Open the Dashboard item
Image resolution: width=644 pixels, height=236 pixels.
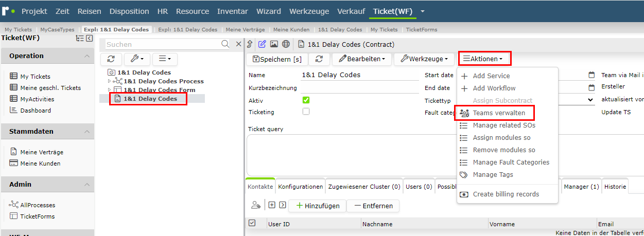pos(30,111)
